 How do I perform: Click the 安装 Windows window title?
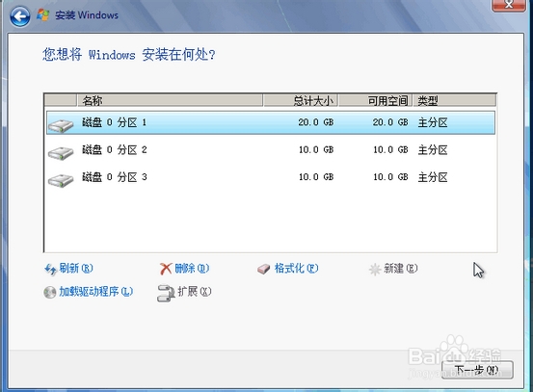(x=87, y=15)
